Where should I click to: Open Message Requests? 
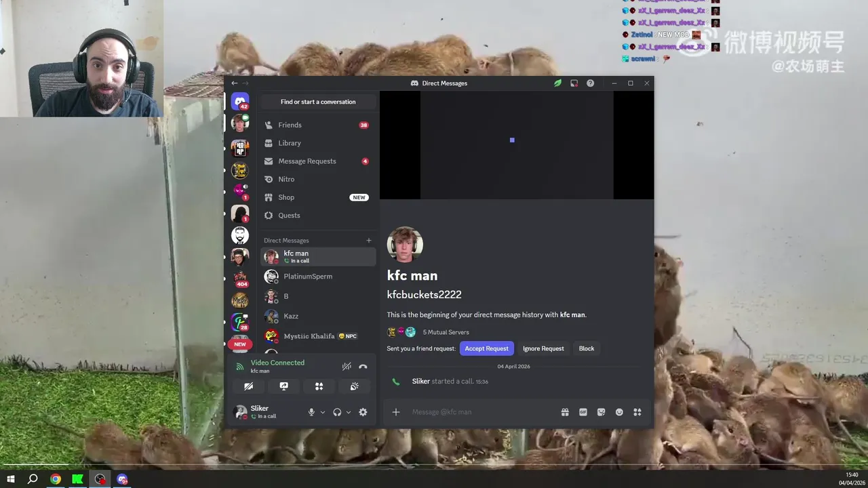[318, 161]
